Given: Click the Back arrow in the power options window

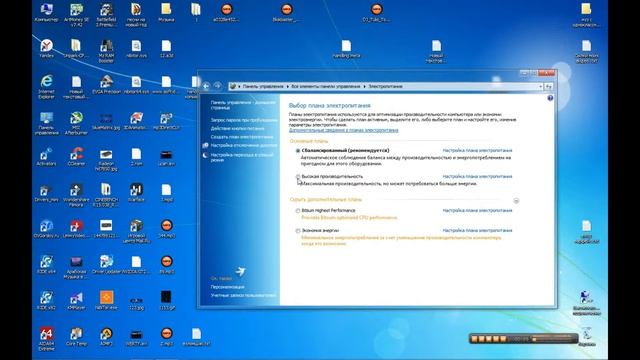Looking at the screenshot, I should [206, 86].
